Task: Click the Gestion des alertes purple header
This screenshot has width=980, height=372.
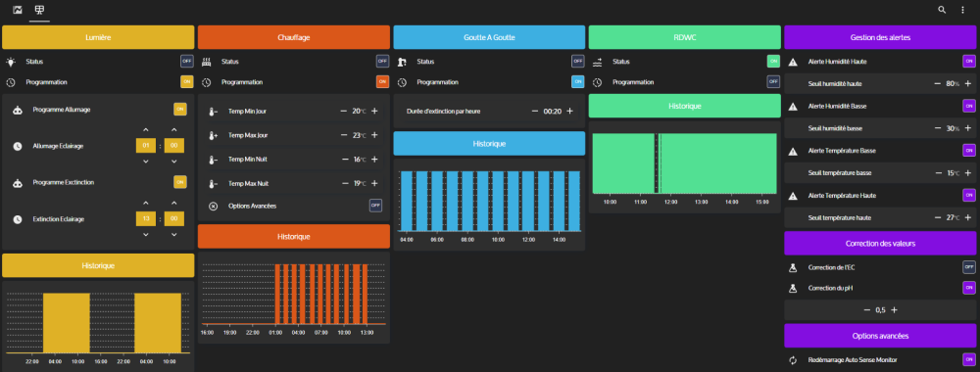Action: pyautogui.click(x=880, y=37)
